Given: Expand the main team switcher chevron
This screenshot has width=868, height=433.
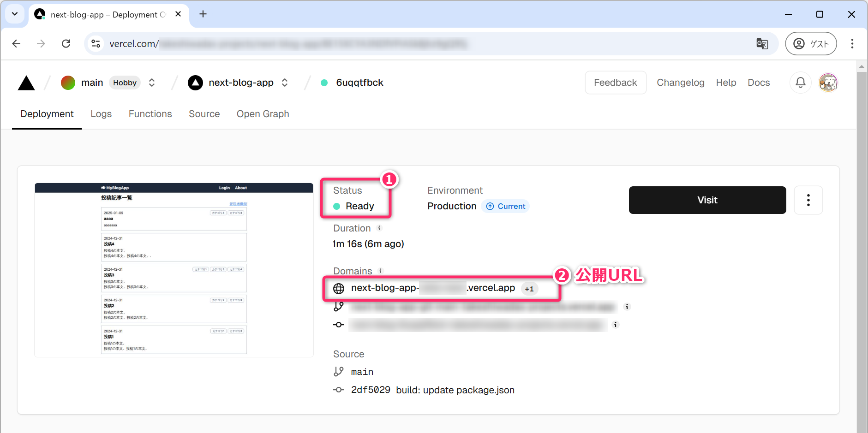Looking at the screenshot, I should point(152,83).
